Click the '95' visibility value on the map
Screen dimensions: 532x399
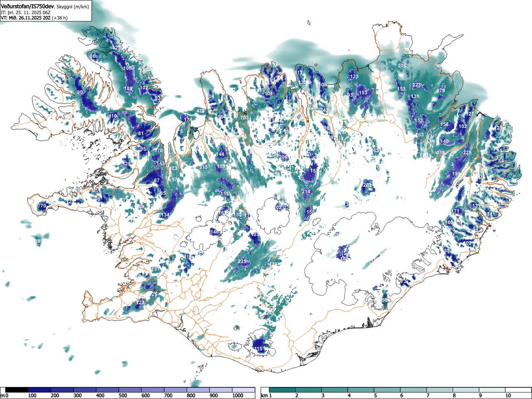[x=143, y=149]
